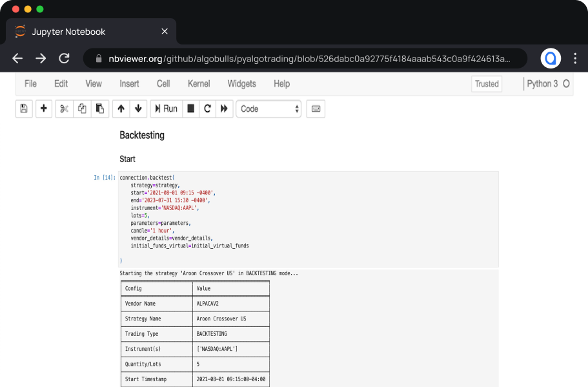Viewport: 588px width, 387px height.
Task: Open the command palette keyboard icon
Action: (316, 109)
